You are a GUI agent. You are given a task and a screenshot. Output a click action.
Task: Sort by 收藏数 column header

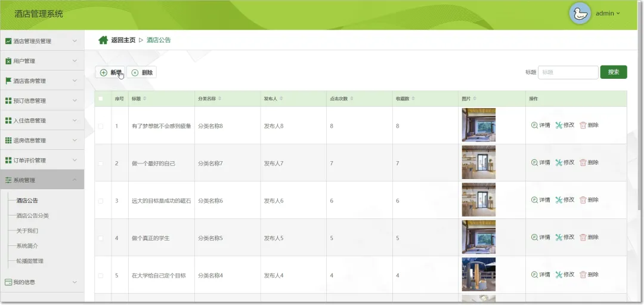405,98
